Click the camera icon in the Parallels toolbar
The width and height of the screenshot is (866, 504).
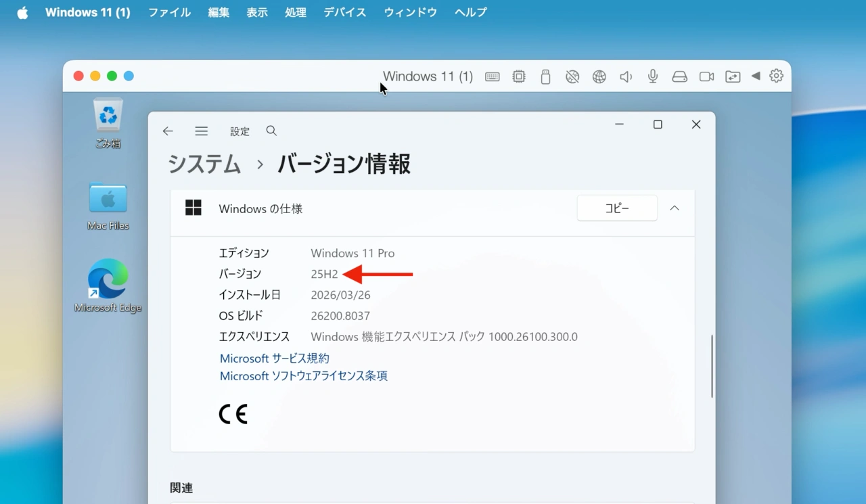(x=706, y=76)
